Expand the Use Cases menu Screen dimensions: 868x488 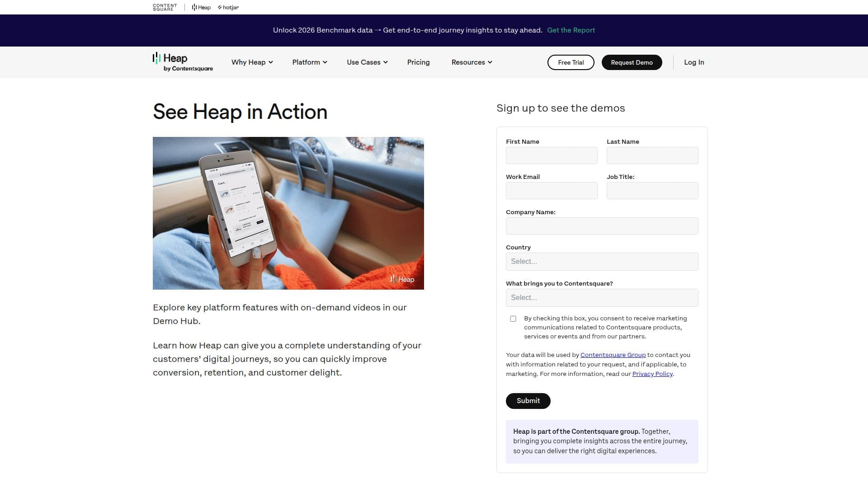point(367,62)
